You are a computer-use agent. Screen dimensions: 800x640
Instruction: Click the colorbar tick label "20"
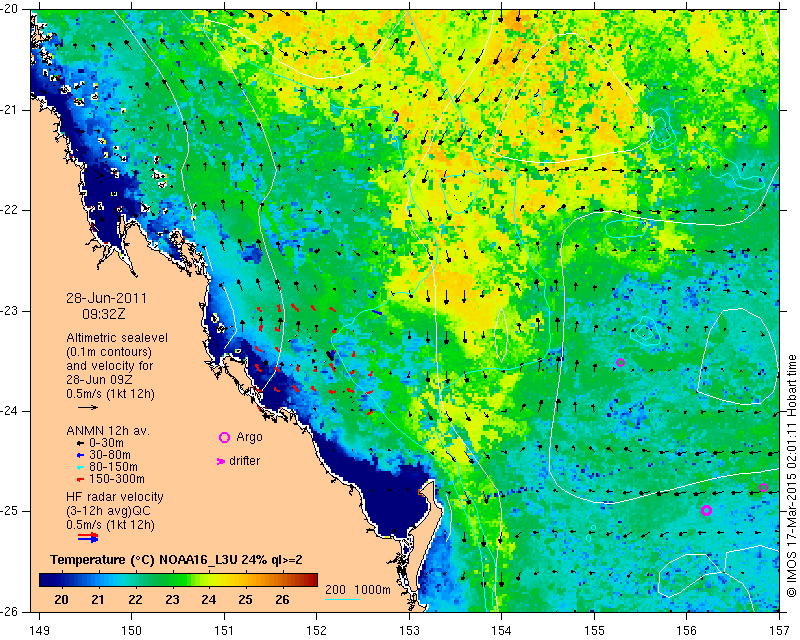(x=61, y=600)
